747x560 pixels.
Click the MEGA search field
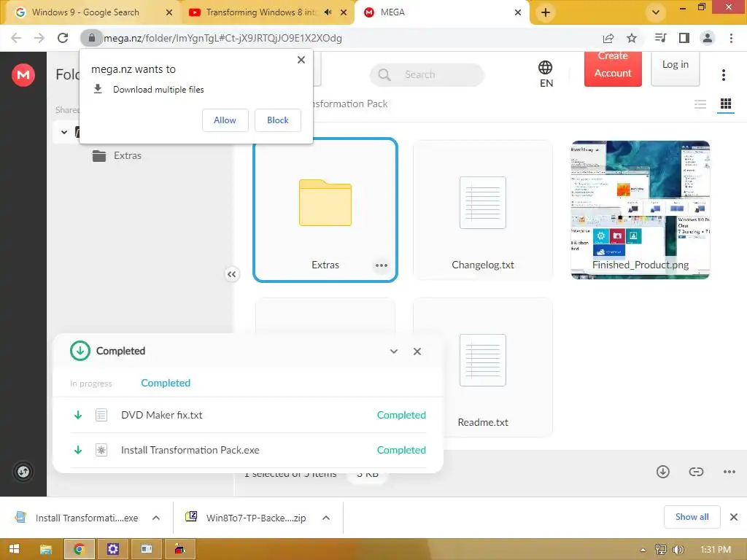(x=427, y=75)
